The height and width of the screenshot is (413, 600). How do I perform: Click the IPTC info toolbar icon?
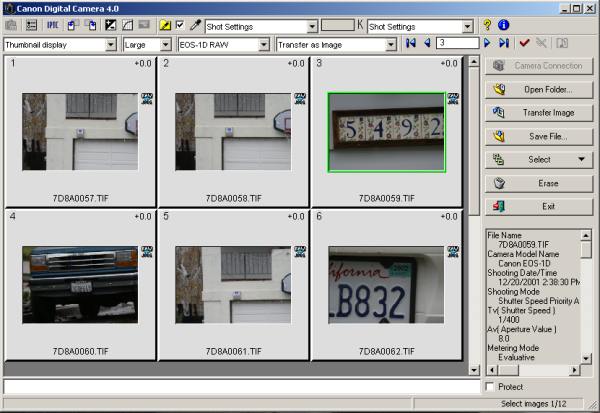click(x=52, y=26)
